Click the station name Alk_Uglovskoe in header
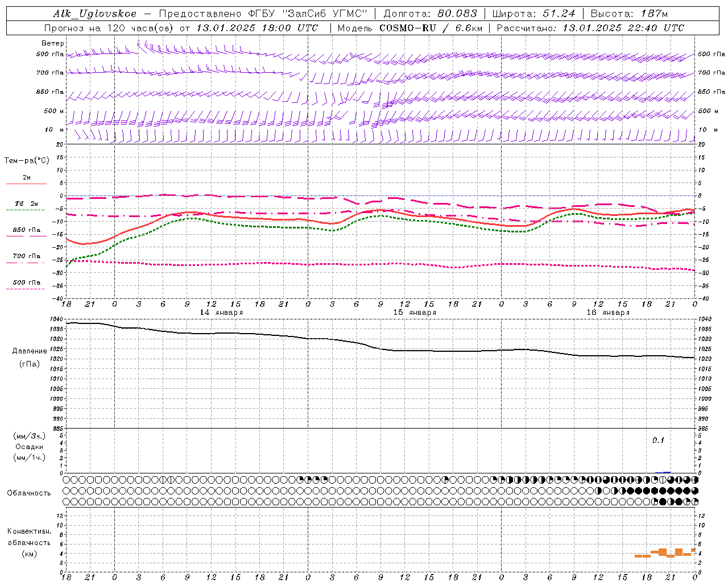This screenshot has height=582, width=728. (x=95, y=14)
